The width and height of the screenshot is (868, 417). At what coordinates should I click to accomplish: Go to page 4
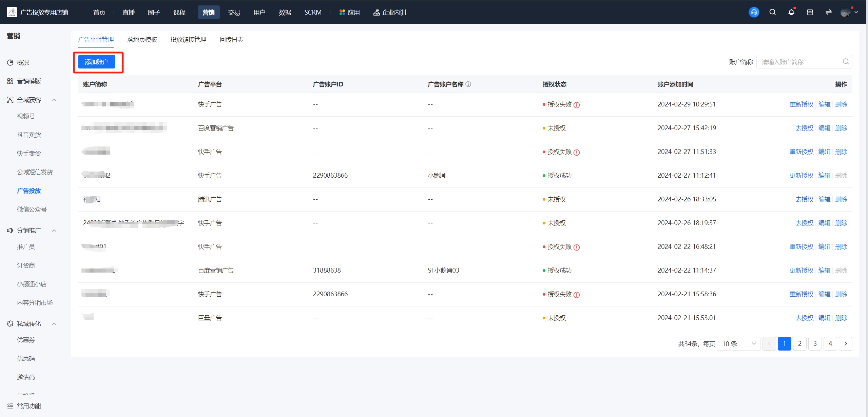(x=830, y=343)
